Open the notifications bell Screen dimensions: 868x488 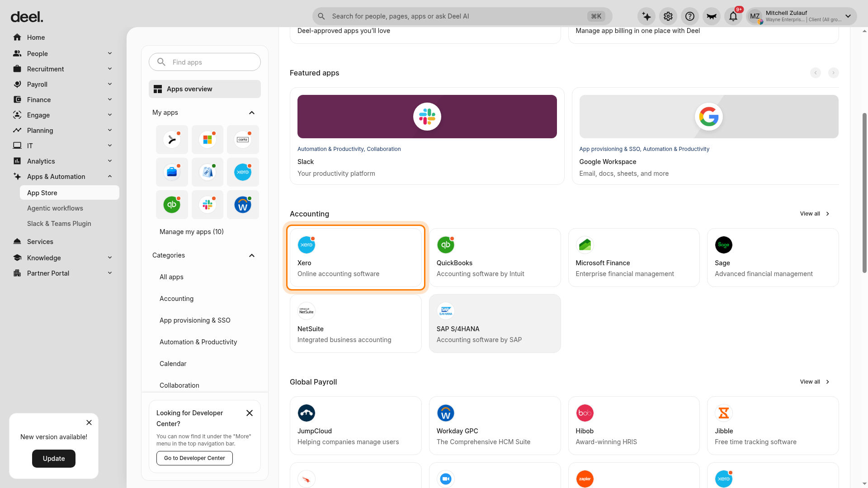[733, 16]
